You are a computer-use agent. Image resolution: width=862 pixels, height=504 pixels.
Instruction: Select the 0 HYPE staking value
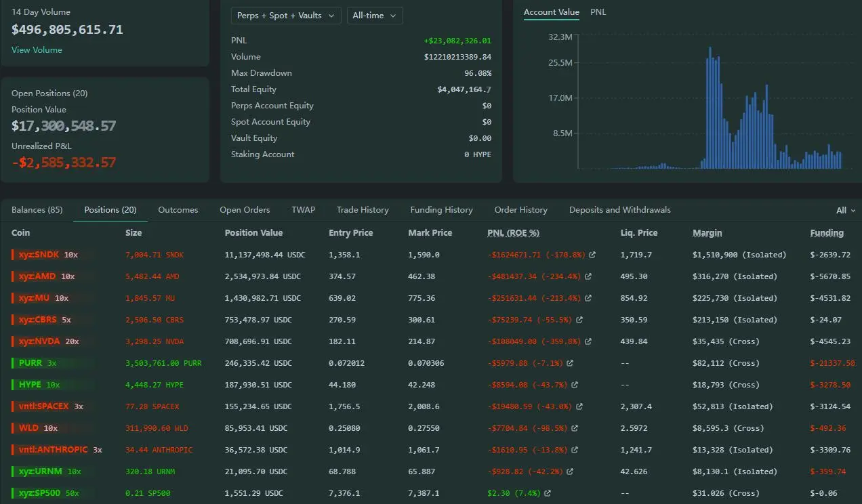478,154
